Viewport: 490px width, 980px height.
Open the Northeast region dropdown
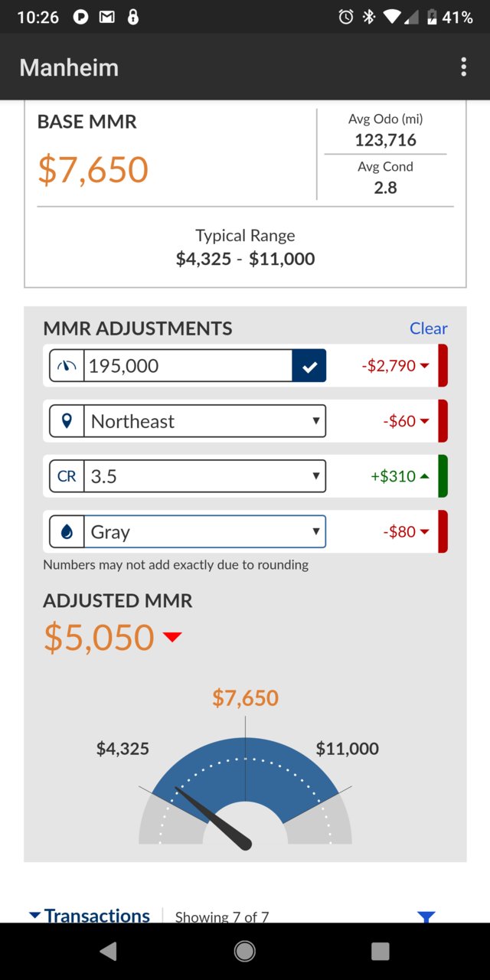tap(204, 421)
